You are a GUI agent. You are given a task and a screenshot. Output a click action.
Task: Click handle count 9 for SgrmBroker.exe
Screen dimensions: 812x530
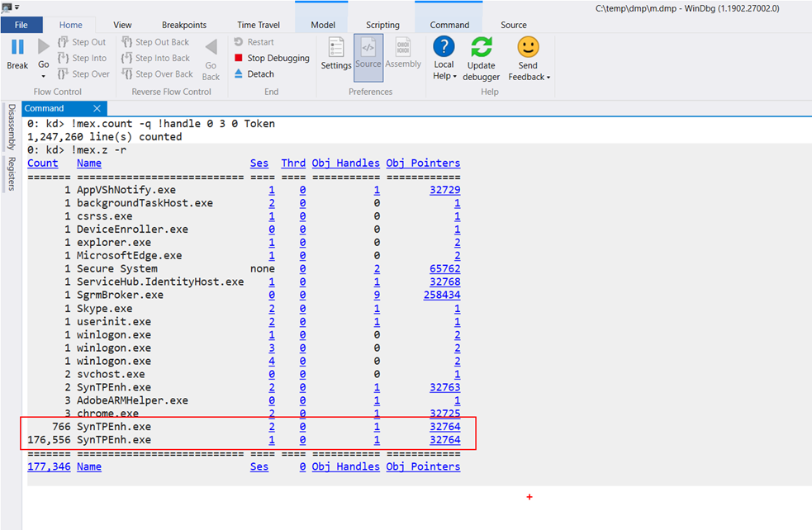point(377,295)
